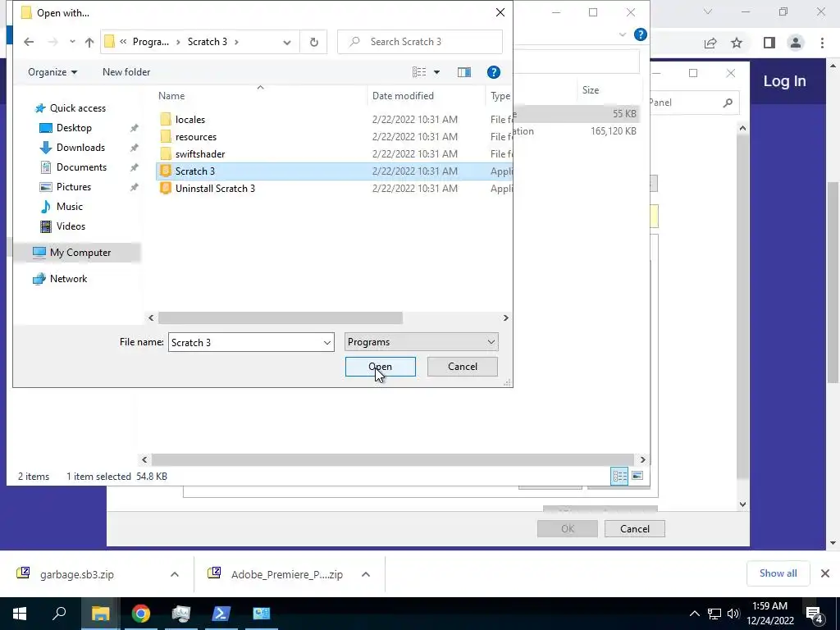Open Chrome from the taskbar
The height and width of the screenshot is (630, 840).
coord(141,614)
